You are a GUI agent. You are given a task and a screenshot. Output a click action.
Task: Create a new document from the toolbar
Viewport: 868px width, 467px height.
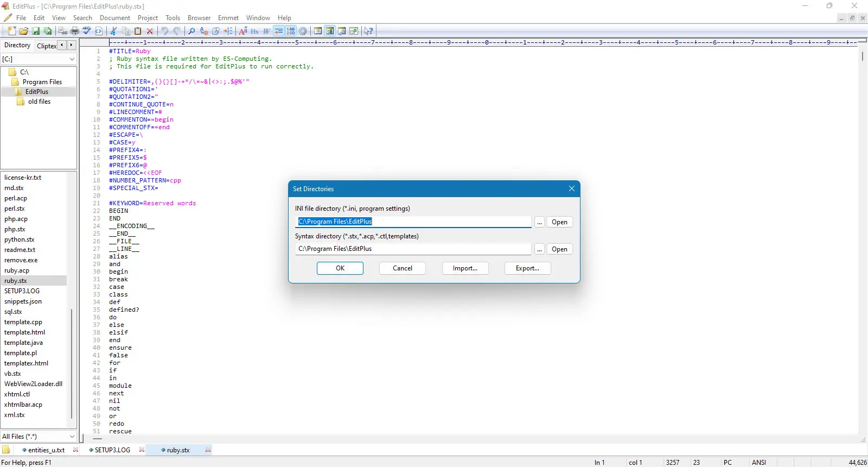tap(12, 31)
